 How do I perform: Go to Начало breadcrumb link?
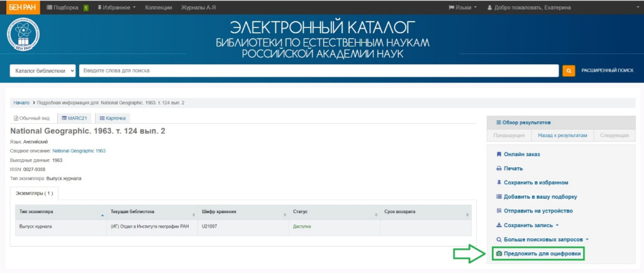tap(21, 103)
